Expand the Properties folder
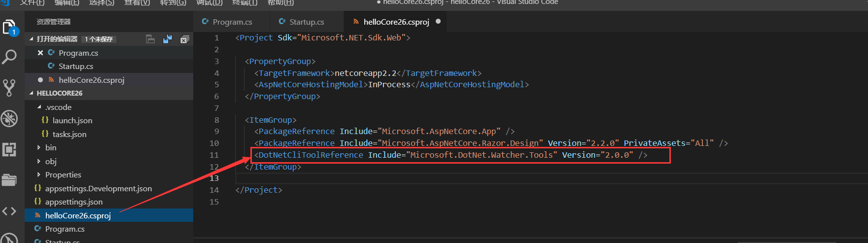The width and height of the screenshot is (868, 243). pos(39,174)
